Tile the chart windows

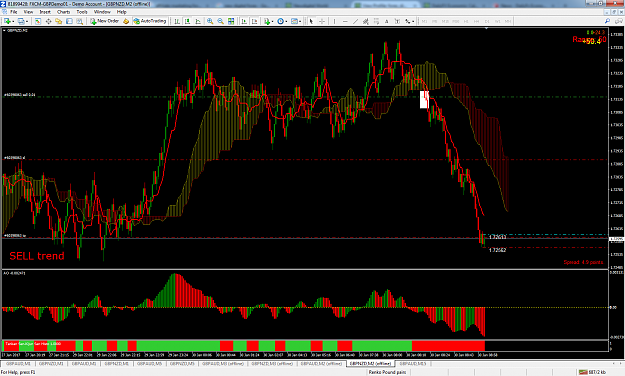coord(231,21)
